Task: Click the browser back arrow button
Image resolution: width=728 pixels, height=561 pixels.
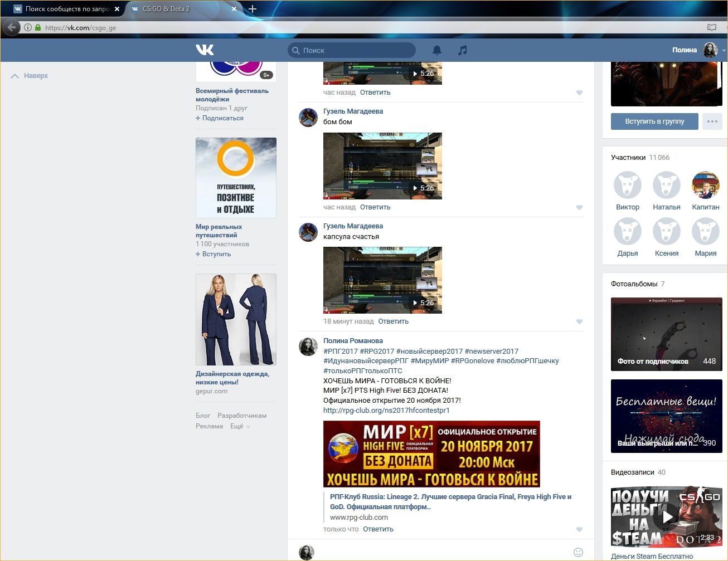Action: 11,27
